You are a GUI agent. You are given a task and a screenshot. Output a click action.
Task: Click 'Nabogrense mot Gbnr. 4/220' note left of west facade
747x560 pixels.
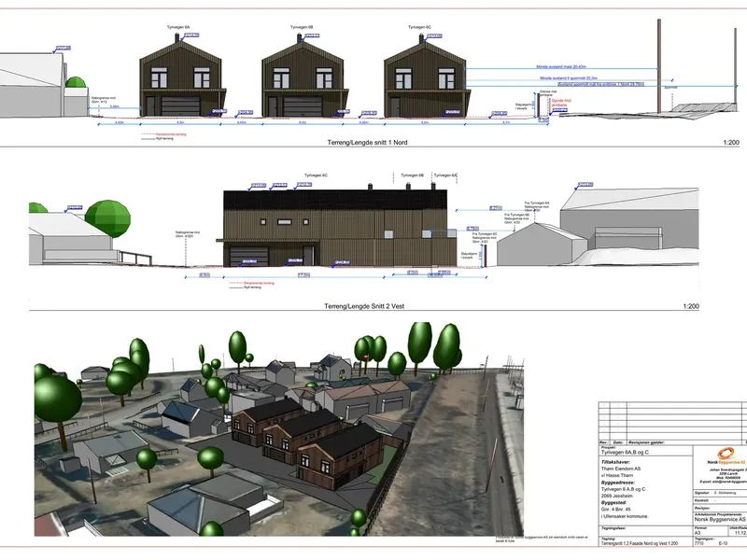tap(188, 234)
